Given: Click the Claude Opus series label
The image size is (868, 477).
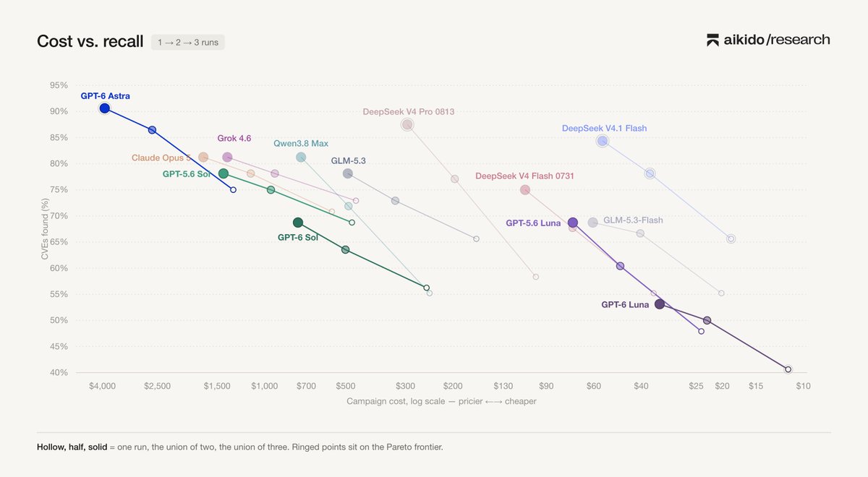Looking at the screenshot, I should pos(161,158).
